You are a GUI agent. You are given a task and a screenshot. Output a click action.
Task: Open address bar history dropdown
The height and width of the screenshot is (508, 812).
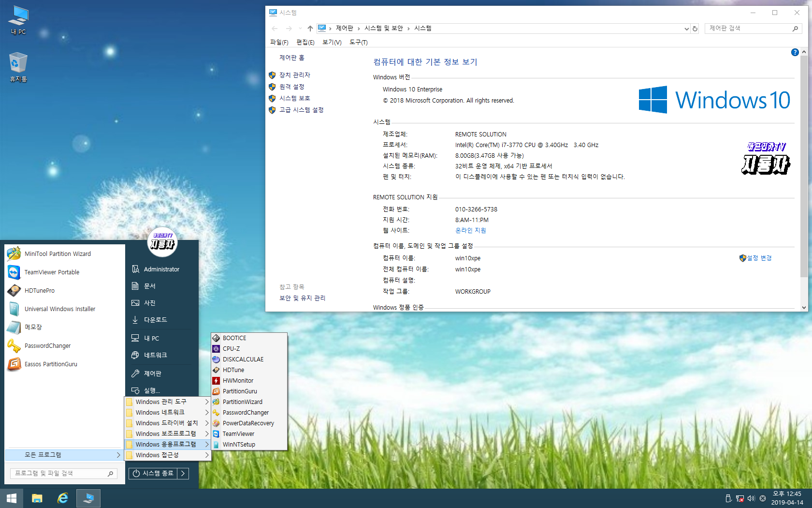686,29
